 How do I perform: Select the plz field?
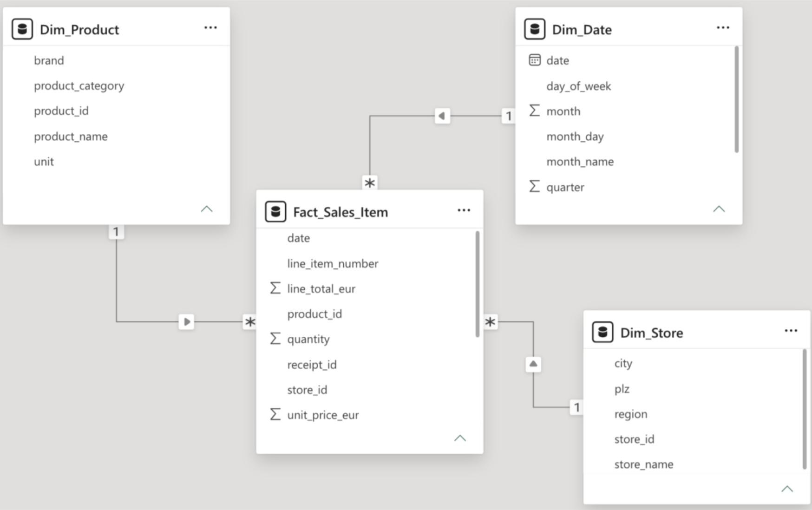click(x=622, y=389)
